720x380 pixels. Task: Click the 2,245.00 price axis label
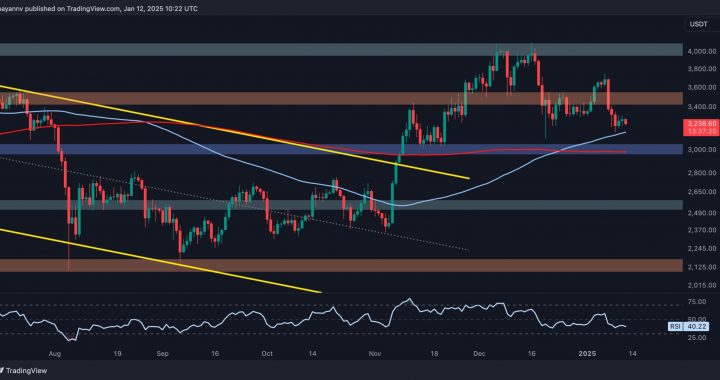(x=703, y=248)
